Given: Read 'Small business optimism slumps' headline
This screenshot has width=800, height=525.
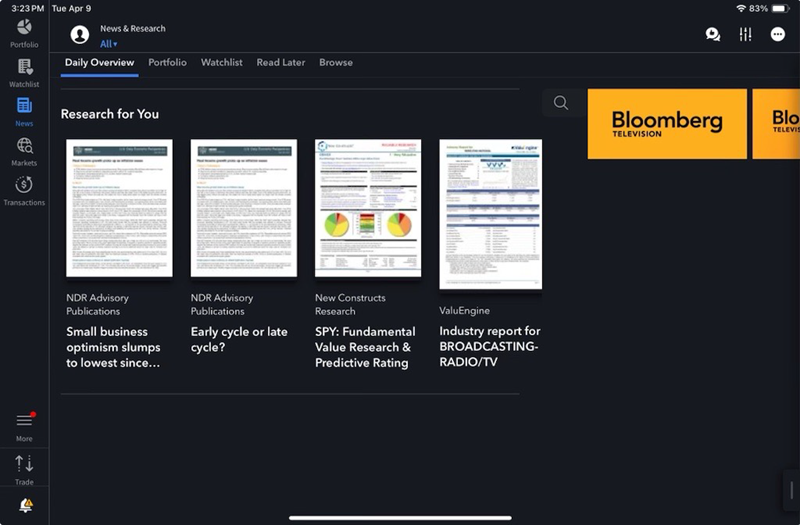Looking at the screenshot, I should (x=113, y=347).
